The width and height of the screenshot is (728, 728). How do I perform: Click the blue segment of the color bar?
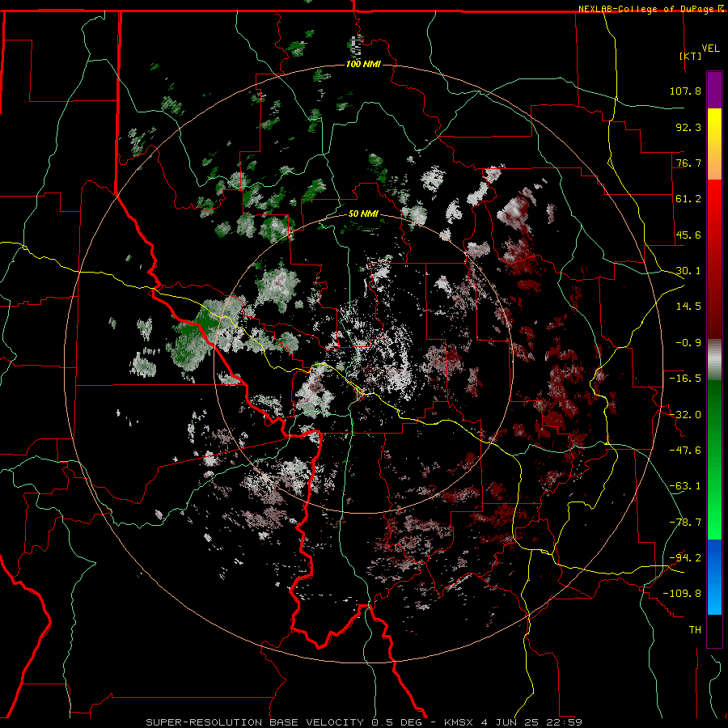(714, 577)
